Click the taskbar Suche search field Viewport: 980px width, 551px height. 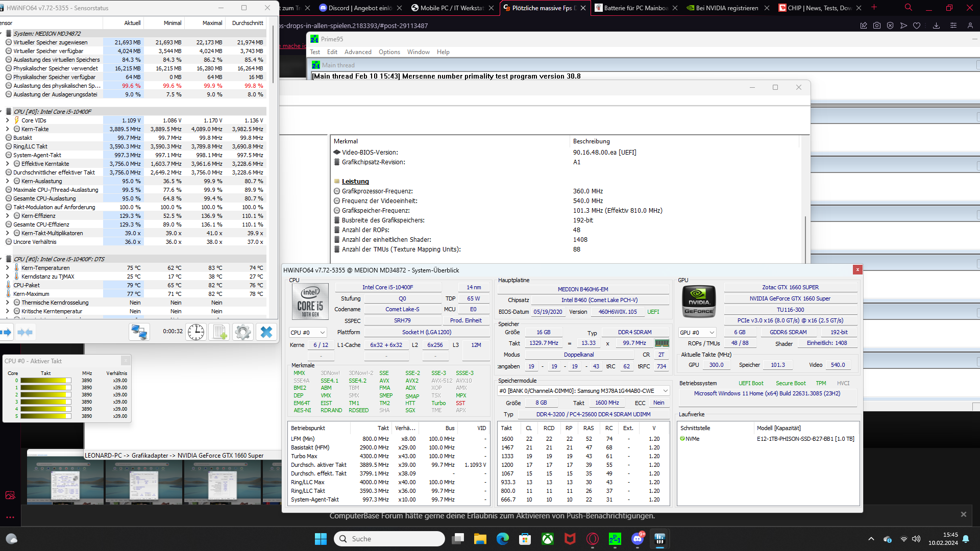(x=390, y=539)
